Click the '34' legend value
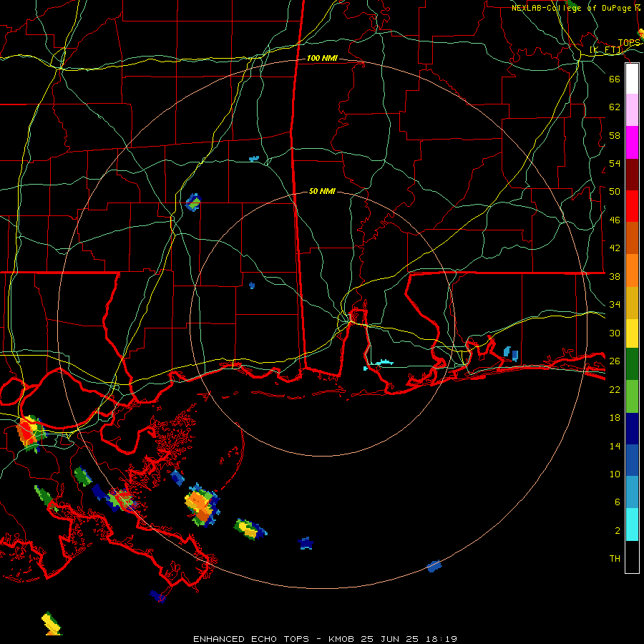Screen dimensions: 644x644 pyautogui.click(x=615, y=304)
